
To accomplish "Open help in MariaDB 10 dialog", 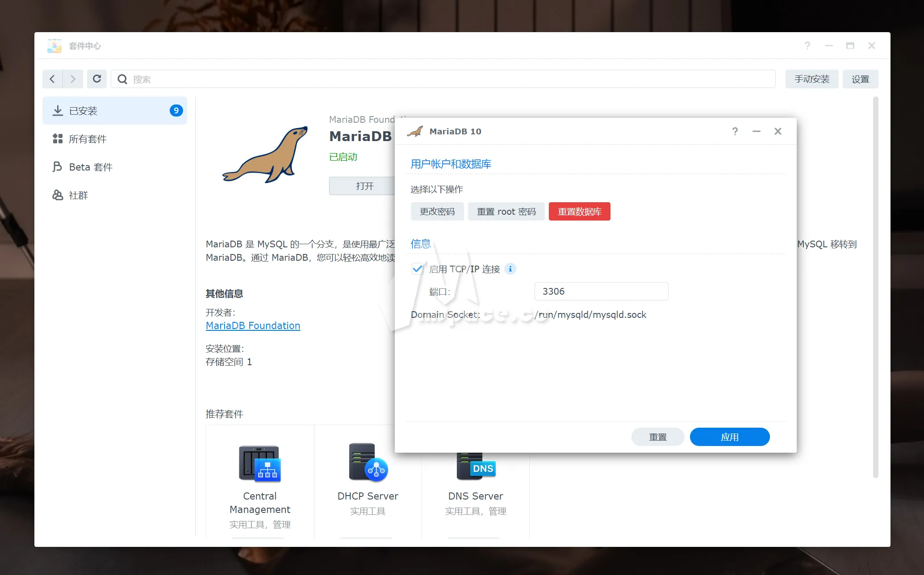I will (735, 131).
